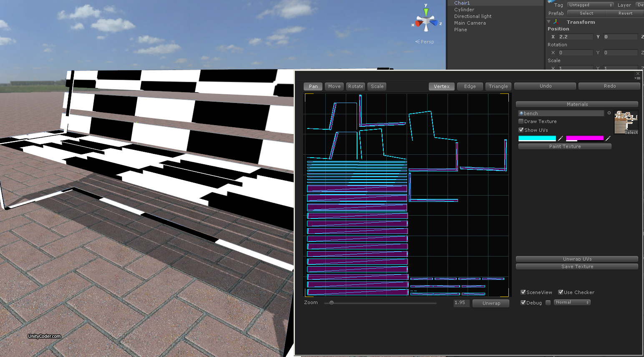Disable Show UVs
This screenshot has width=644, height=357.
tap(521, 130)
